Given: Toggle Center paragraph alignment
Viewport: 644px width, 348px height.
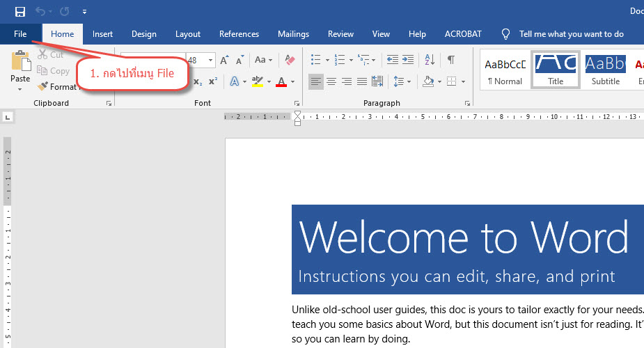Looking at the screenshot, I should pos(331,81).
